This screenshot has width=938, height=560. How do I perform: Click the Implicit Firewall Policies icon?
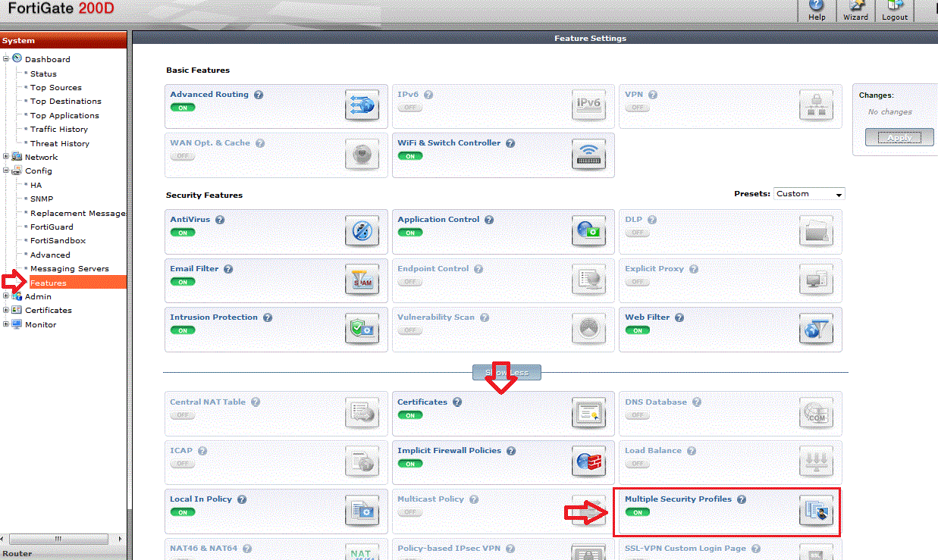tap(589, 462)
